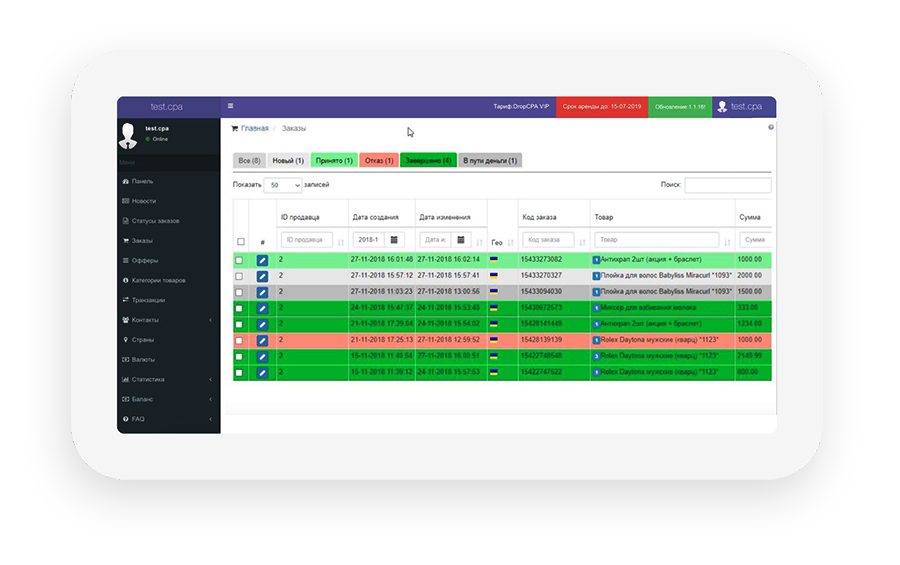Go to Офферы in the sidebar
900x565 pixels.
coord(145,260)
